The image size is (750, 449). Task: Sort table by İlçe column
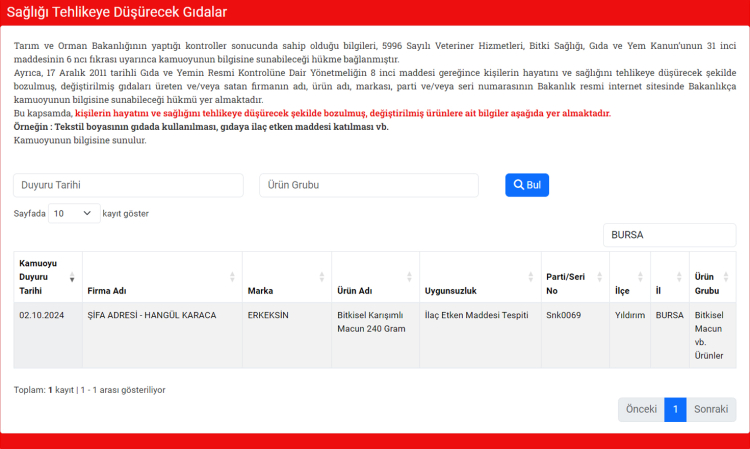click(x=628, y=291)
